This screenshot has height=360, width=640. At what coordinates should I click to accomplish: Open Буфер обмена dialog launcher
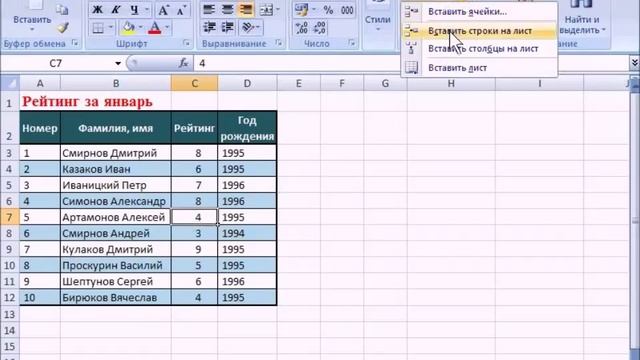pyautogui.click(x=75, y=43)
